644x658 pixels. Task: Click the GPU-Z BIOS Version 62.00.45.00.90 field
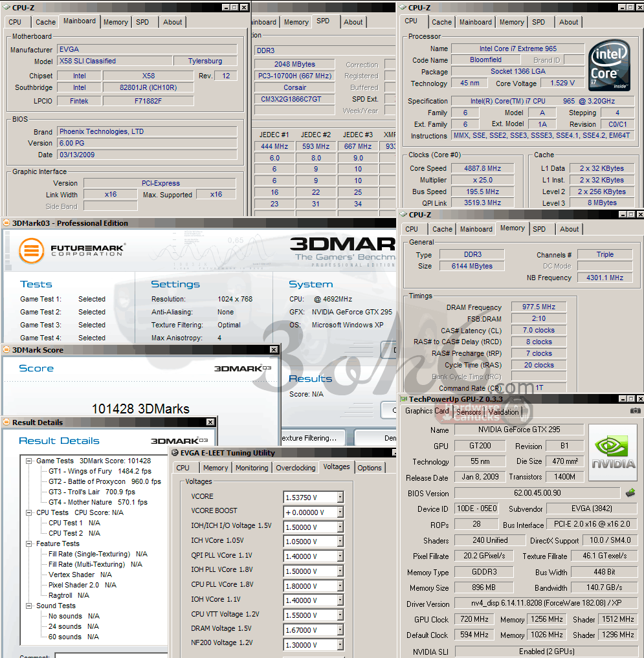537,492
